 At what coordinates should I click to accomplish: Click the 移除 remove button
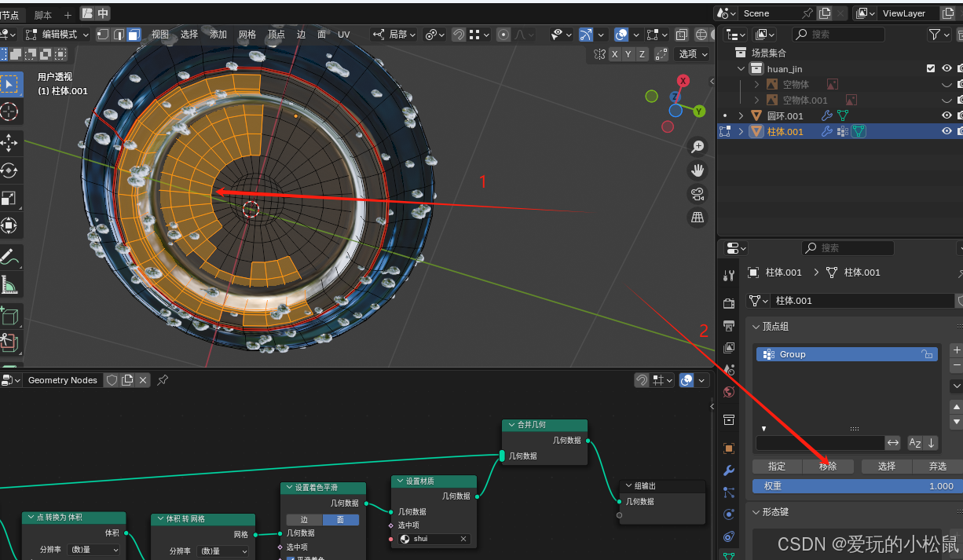[828, 466]
